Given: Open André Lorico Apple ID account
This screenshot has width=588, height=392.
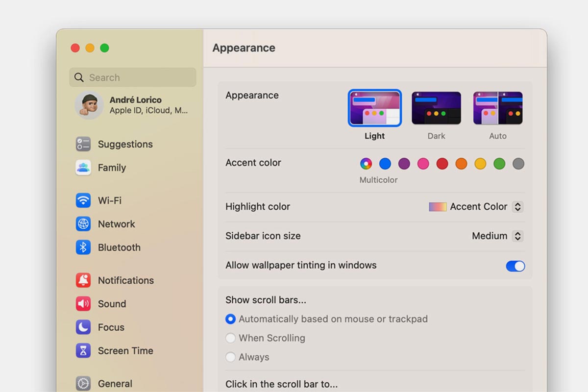Looking at the screenshot, I should (x=132, y=105).
